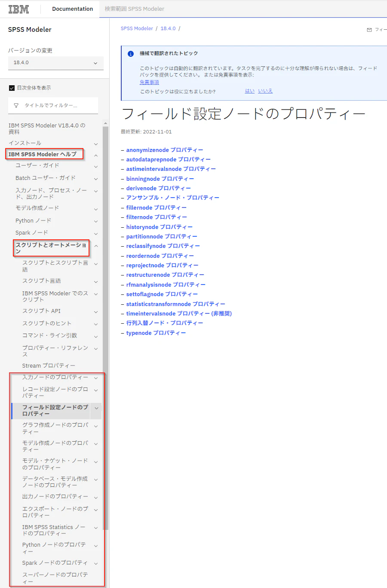Viewport: 387px width, 588px height.
Task: Open reprojectnode プロパティー link
Action: [163, 265]
